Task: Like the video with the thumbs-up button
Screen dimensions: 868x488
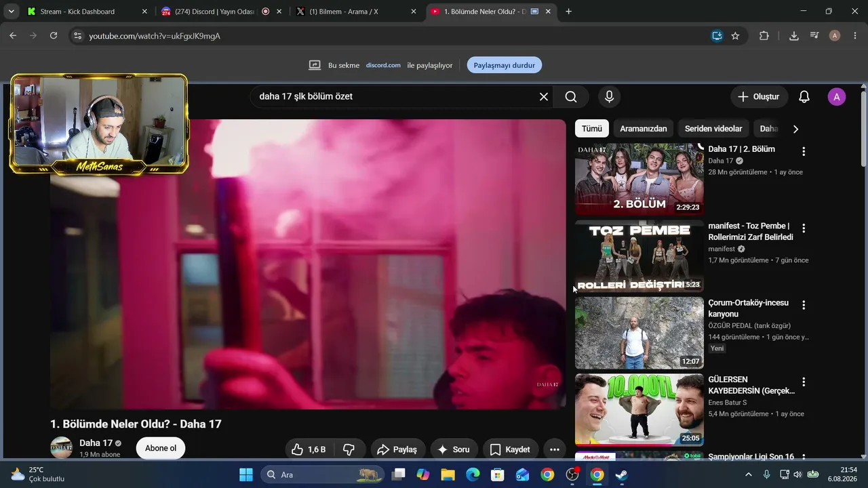Action: click(309, 449)
